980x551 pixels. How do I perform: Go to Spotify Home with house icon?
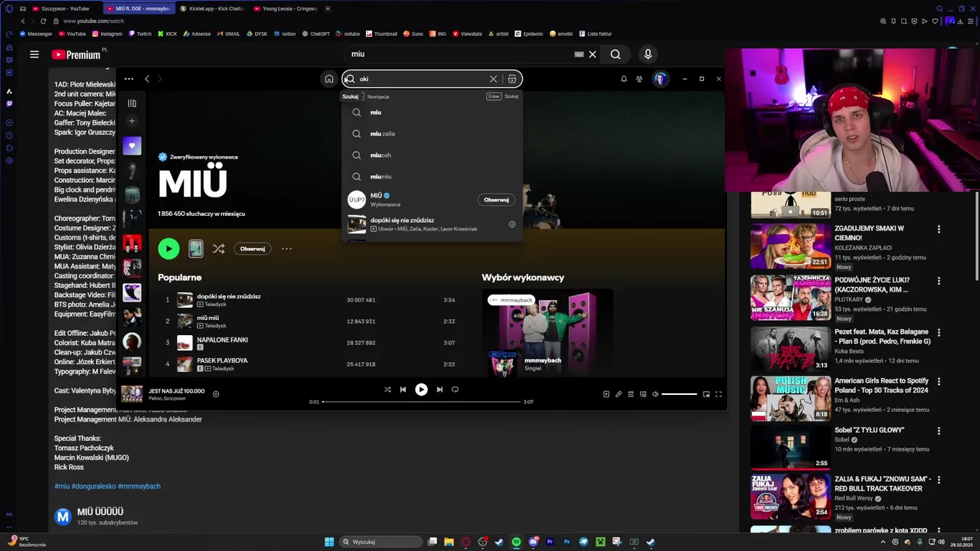pos(329,79)
